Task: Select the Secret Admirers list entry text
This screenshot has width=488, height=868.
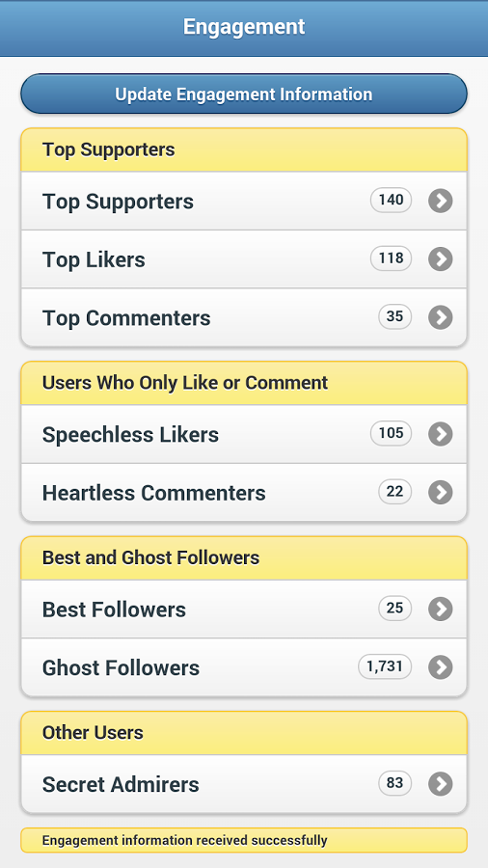Action: 121,784
